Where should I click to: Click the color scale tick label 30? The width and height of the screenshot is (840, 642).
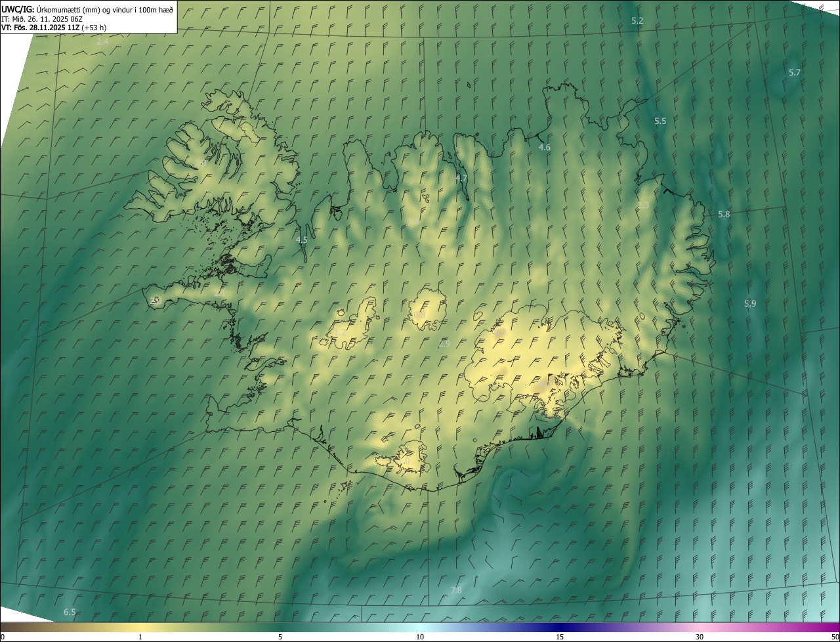click(700, 637)
